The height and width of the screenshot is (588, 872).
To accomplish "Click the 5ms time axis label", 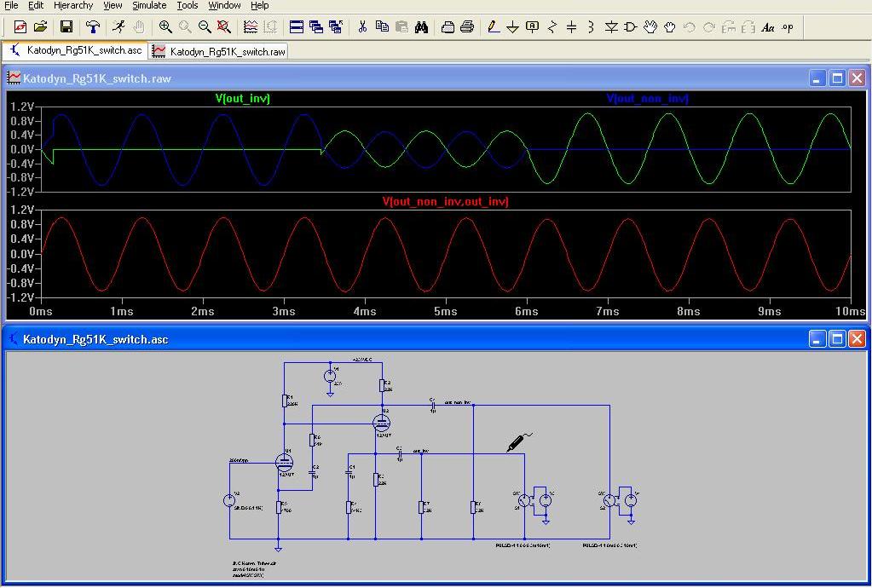I will click(446, 311).
